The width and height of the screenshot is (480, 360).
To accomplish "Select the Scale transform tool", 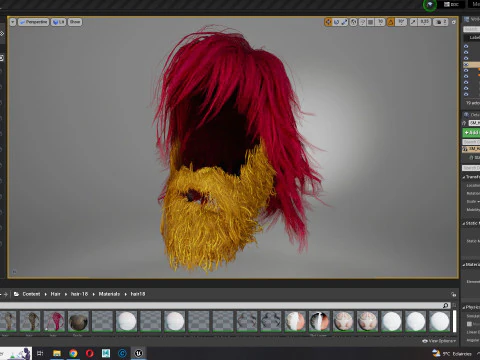I will pos(344,22).
